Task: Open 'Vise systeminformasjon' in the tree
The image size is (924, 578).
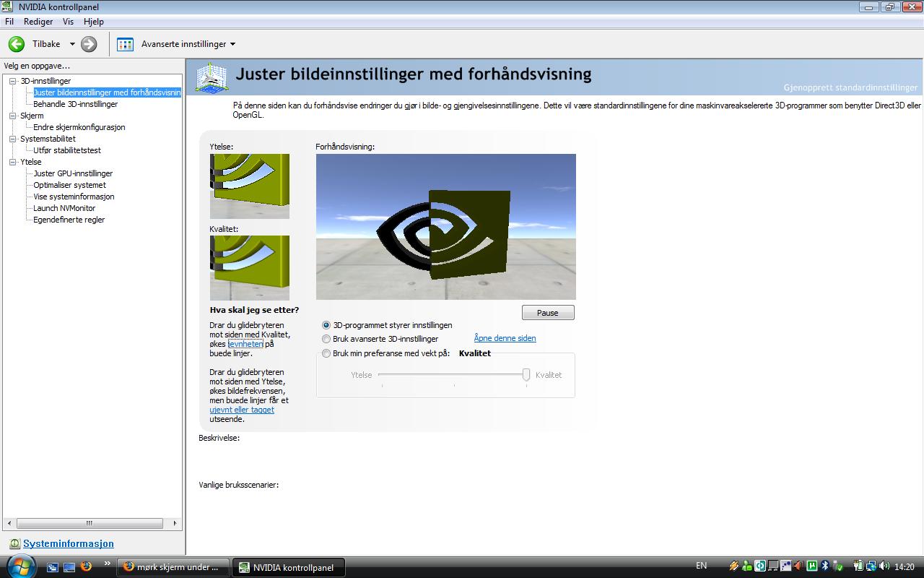Action: point(74,197)
